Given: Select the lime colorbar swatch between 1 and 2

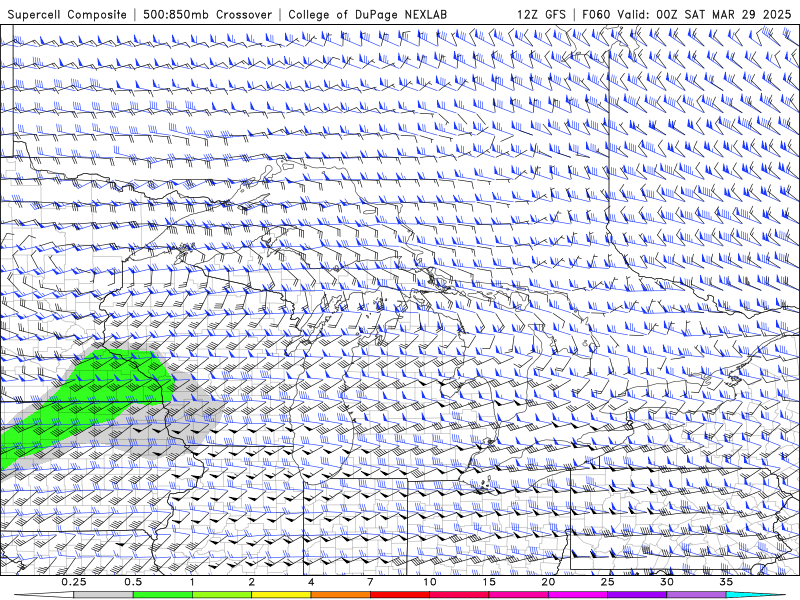Looking at the screenshot, I should 222,595.
